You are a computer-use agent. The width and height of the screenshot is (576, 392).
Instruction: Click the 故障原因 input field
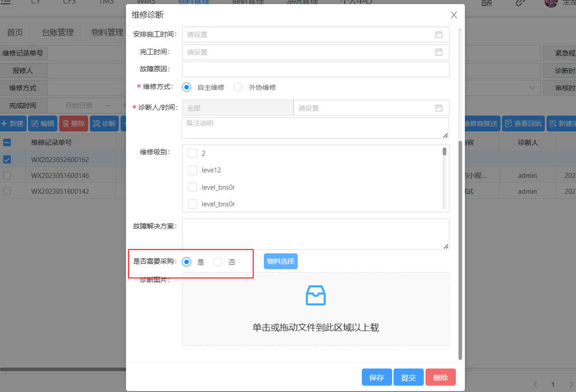(x=315, y=70)
